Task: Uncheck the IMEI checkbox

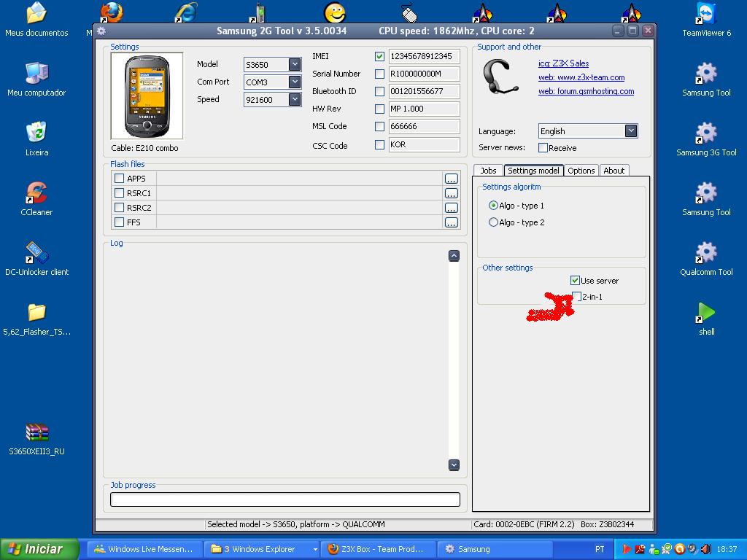Action: [x=379, y=56]
